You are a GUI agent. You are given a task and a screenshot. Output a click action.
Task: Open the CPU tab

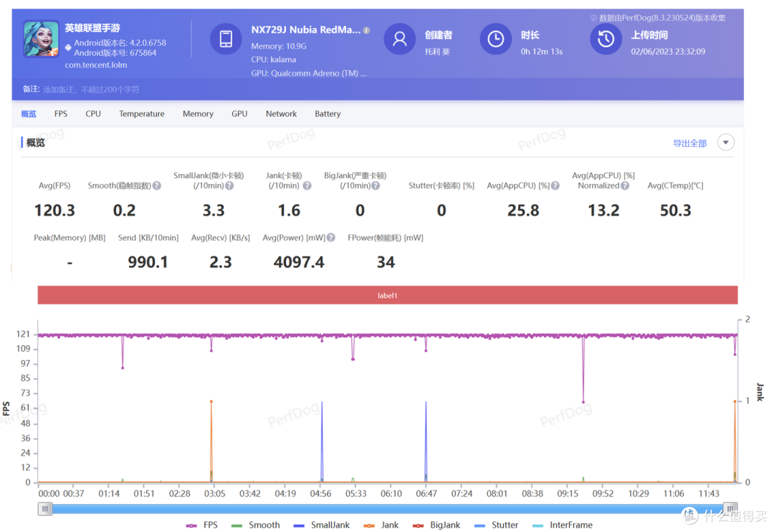point(92,114)
